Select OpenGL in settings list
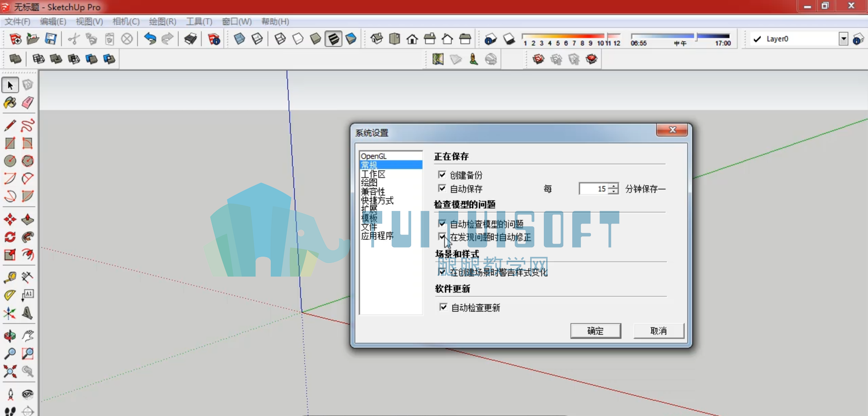The image size is (868, 416). [374, 156]
